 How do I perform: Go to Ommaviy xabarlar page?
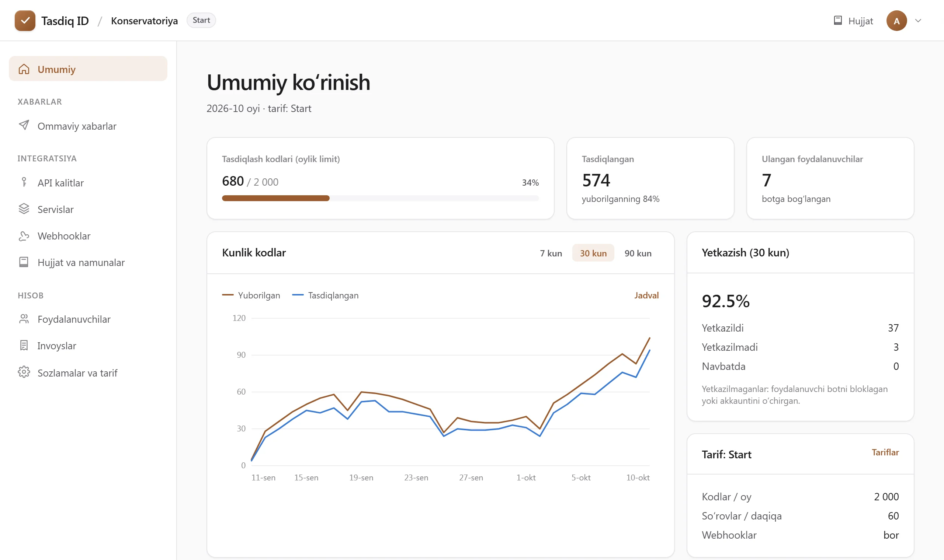88,126
